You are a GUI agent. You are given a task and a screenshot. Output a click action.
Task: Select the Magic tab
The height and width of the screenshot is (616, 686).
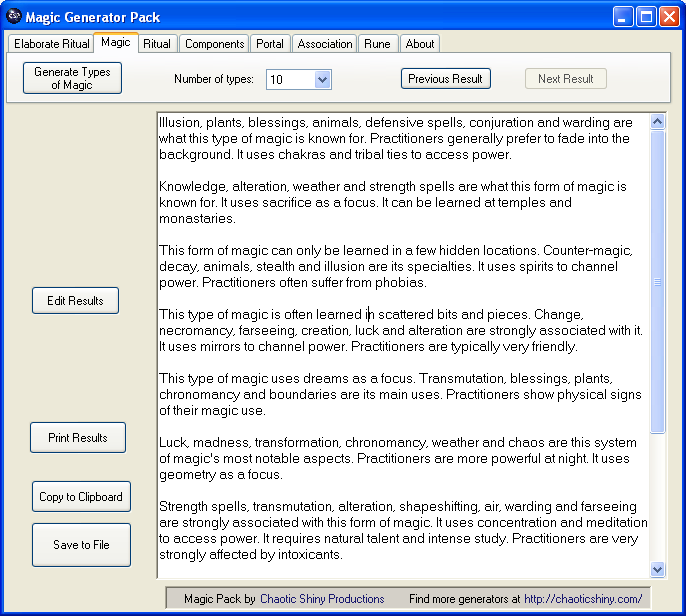[116, 42]
